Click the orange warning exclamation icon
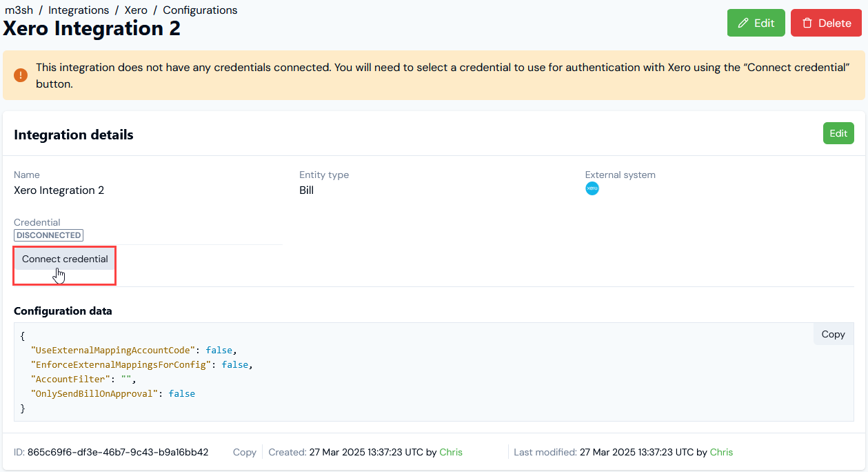Image resolution: width=868 pixels, height=472 pixels. [21, 75]
